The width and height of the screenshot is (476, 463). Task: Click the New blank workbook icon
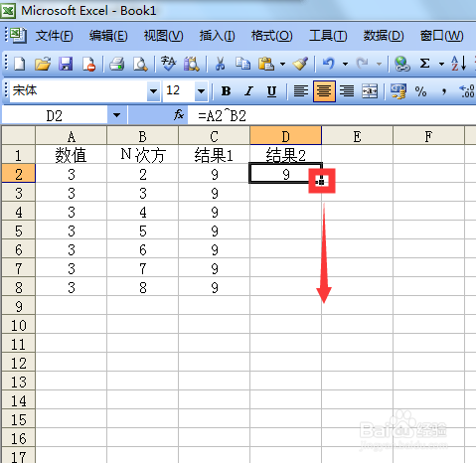click(20, 63)
